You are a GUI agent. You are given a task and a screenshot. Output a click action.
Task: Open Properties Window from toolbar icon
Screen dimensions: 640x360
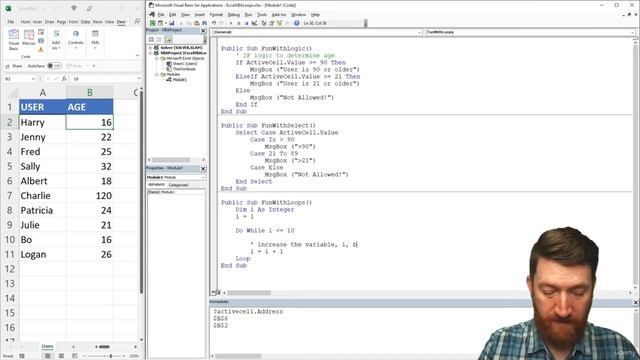click(x=271, y=23)
